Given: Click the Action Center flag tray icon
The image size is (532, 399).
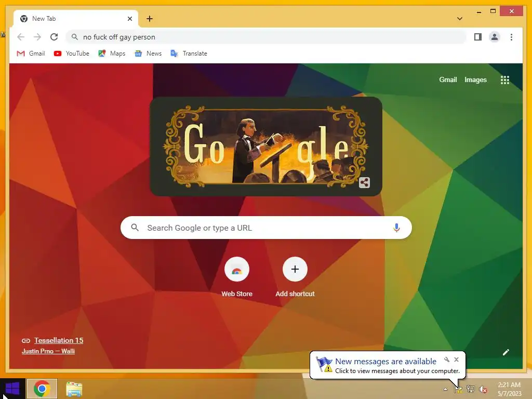Looking at the screenshot, I should 458,389.
